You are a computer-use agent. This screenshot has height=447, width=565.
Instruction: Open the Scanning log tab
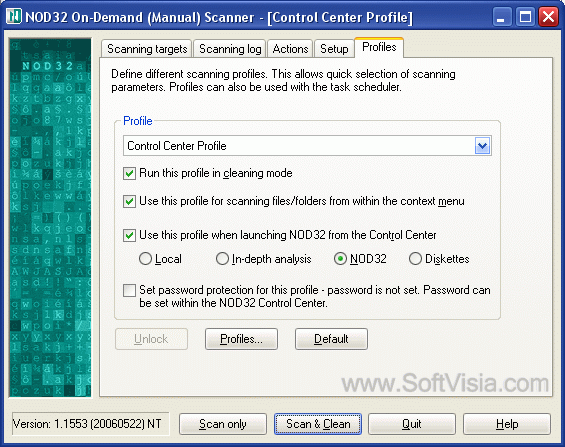(x=230, y=49)
